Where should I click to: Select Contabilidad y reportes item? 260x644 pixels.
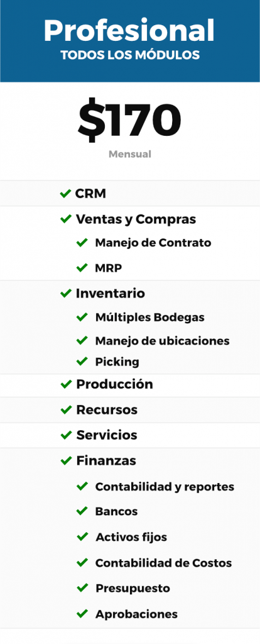pyautogui.click(x=165, y=487)
